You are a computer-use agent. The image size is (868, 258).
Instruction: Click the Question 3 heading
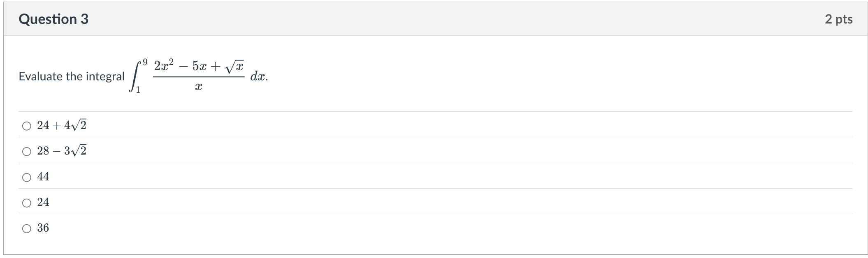point(53,19)
